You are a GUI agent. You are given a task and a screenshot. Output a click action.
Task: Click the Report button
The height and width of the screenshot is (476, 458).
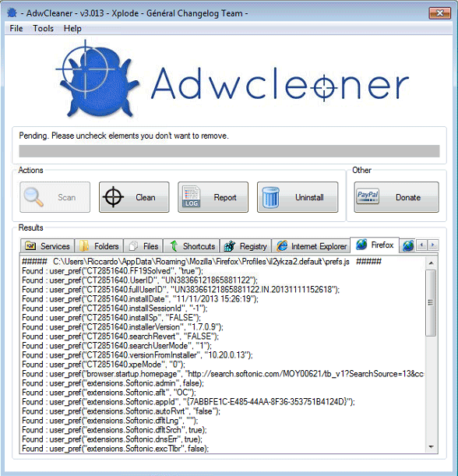tap(213, 197)
